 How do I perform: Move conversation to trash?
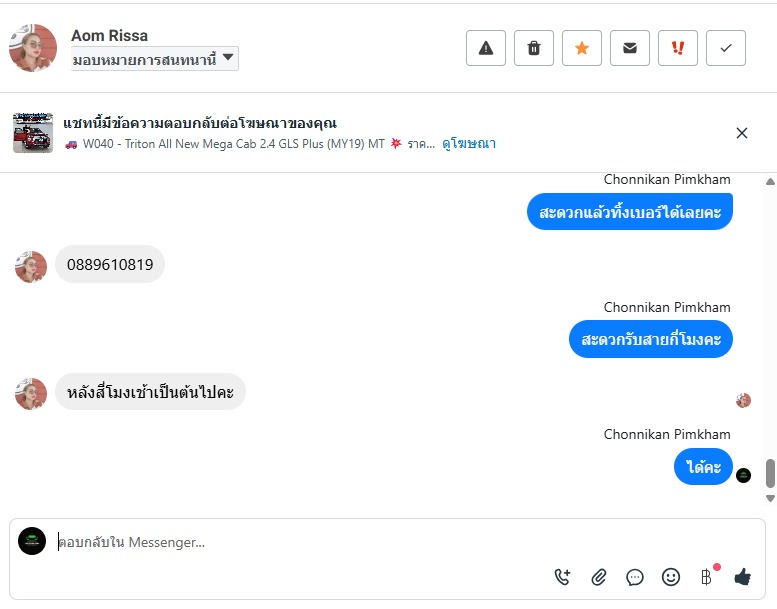534,48
